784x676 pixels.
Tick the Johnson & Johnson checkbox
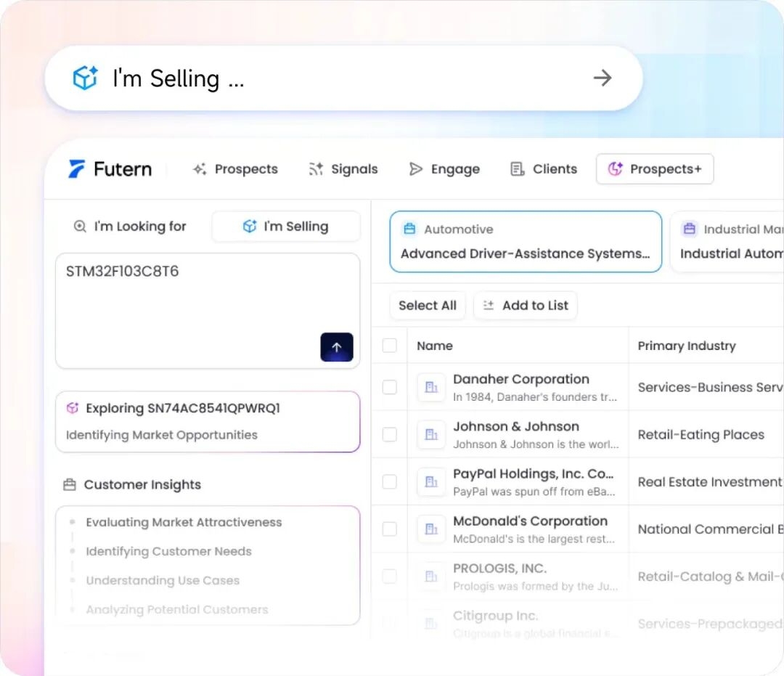[390, 434]
